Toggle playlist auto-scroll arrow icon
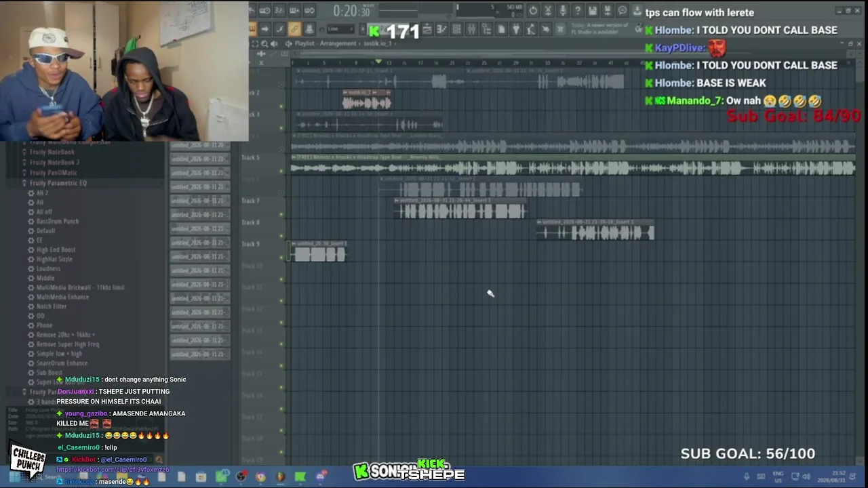The image size is (868, 488). [x=264, y=29]
